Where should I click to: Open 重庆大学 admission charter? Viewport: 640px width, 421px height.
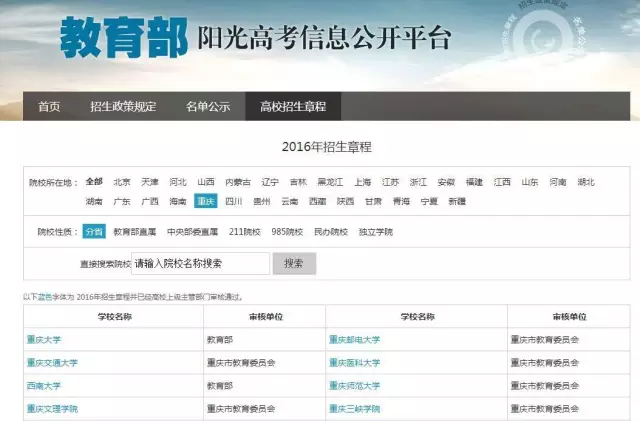pos(44,339)
